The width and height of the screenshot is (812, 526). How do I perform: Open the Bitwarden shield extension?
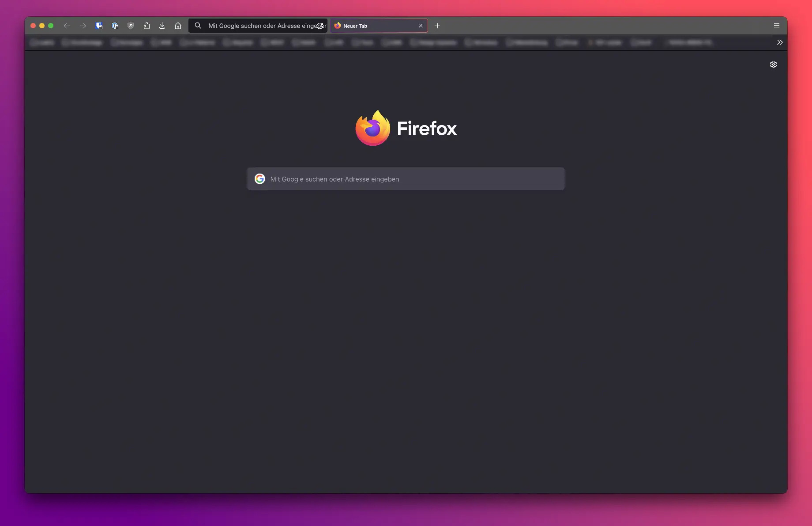(99, 26)
